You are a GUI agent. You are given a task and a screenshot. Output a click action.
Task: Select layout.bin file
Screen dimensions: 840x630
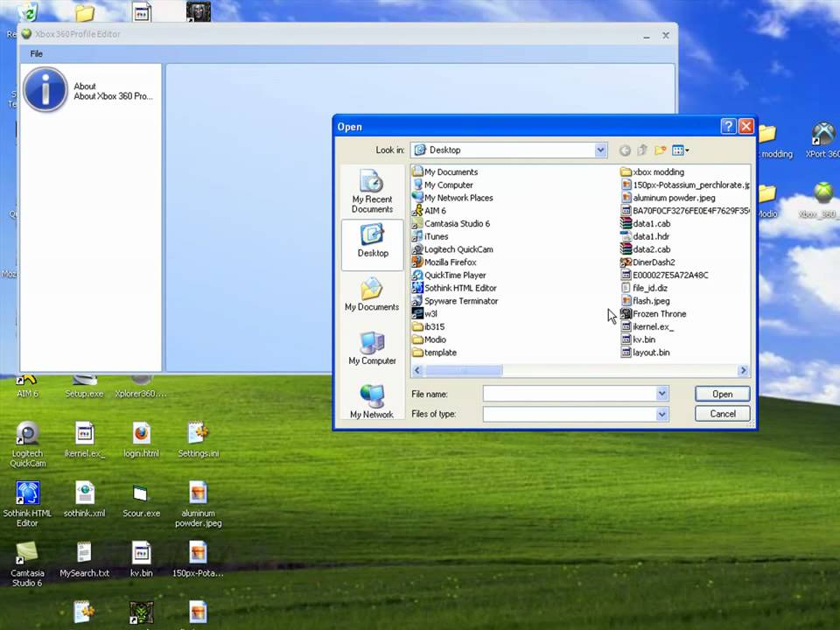(645, 352)
